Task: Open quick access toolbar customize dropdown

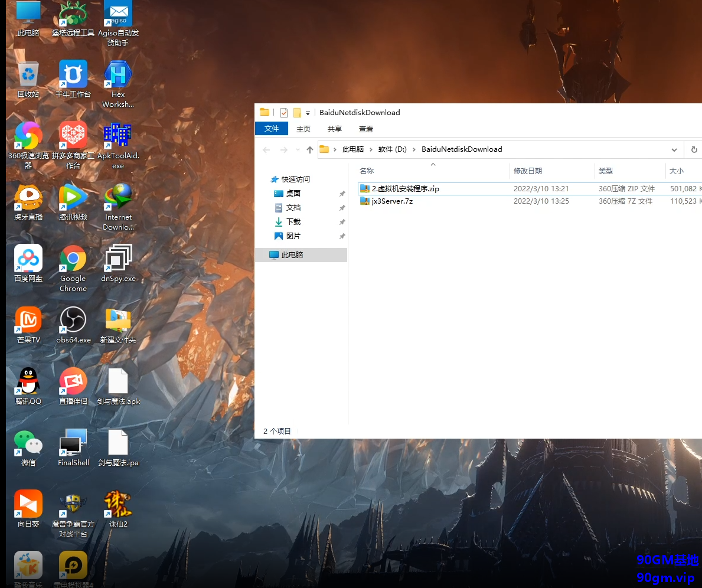Action: [308, 113]
